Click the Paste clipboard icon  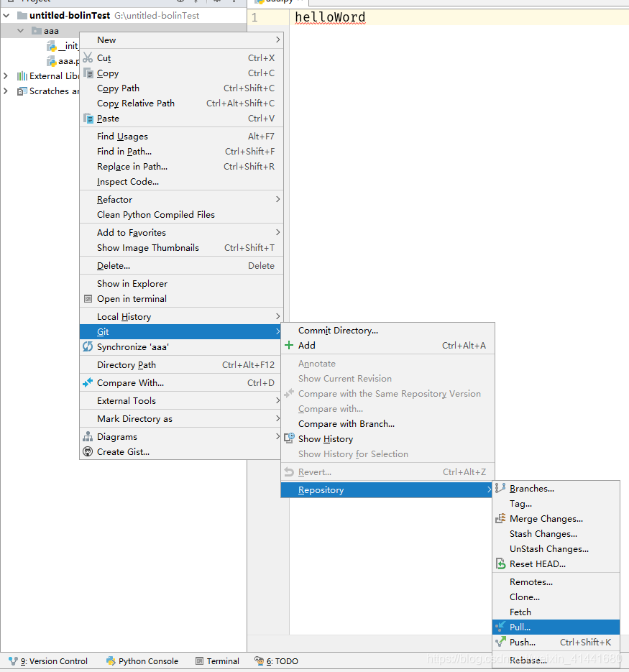(88, 119)
